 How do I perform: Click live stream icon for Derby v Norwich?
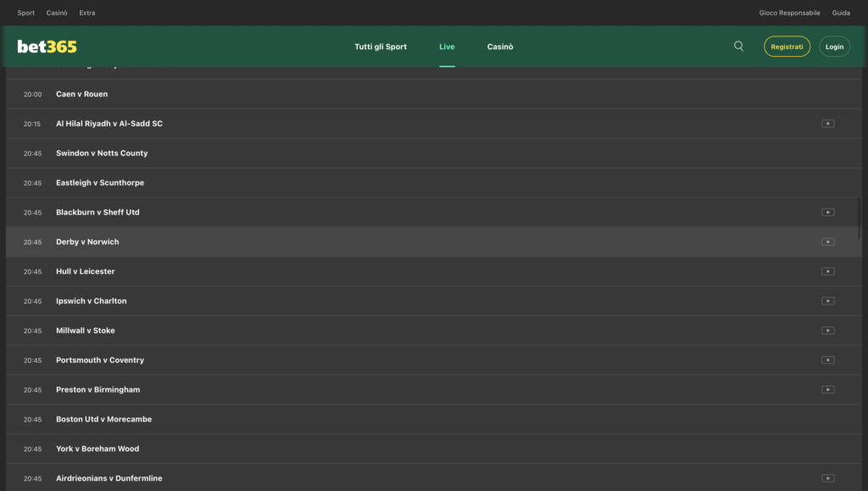click(827, 242)
